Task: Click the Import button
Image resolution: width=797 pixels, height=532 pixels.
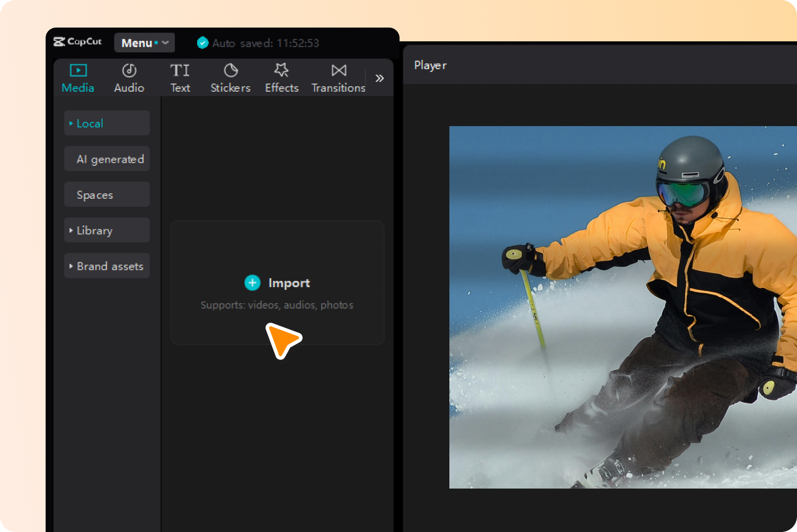Action: [x=277, y=283]
